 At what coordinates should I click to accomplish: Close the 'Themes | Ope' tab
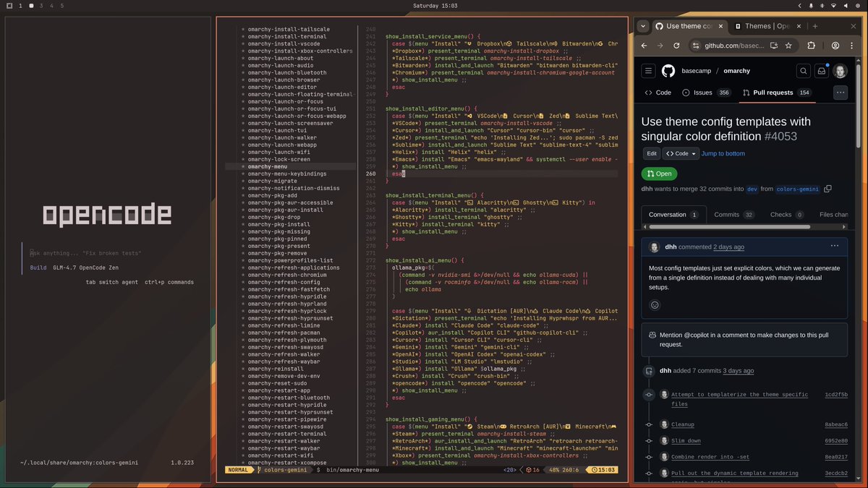tap(799, 26)
